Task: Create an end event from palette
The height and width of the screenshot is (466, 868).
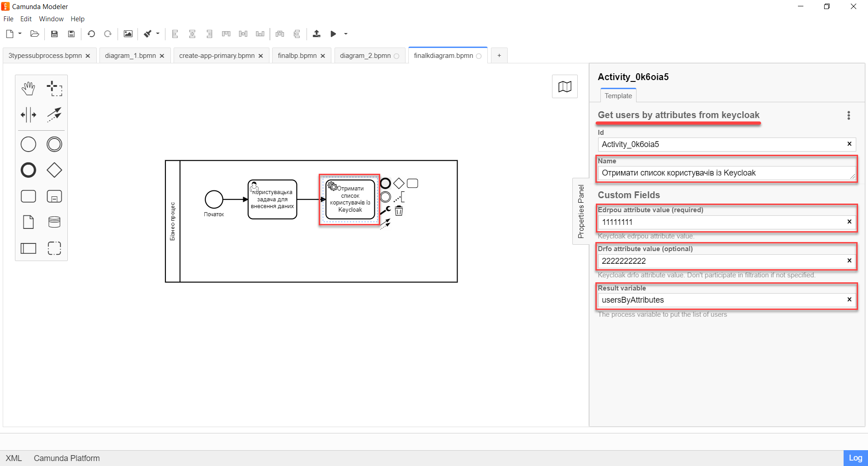Action: tap(28, 170)
